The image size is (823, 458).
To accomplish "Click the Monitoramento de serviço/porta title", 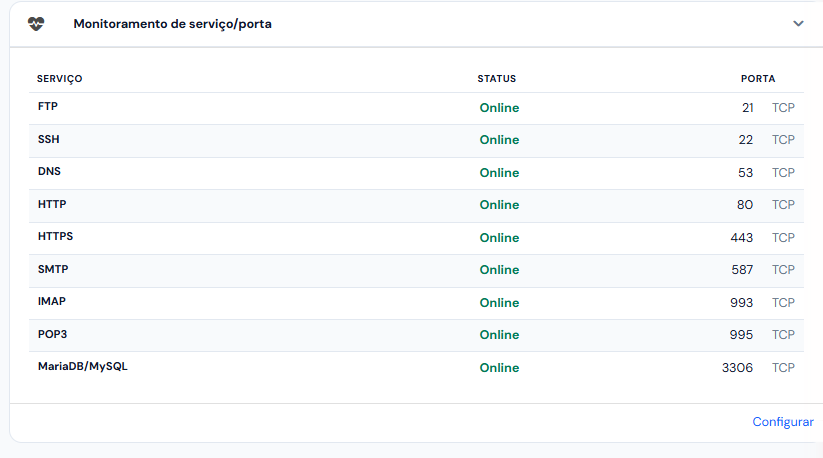I will pyautogui.click(x=172, y=24).
